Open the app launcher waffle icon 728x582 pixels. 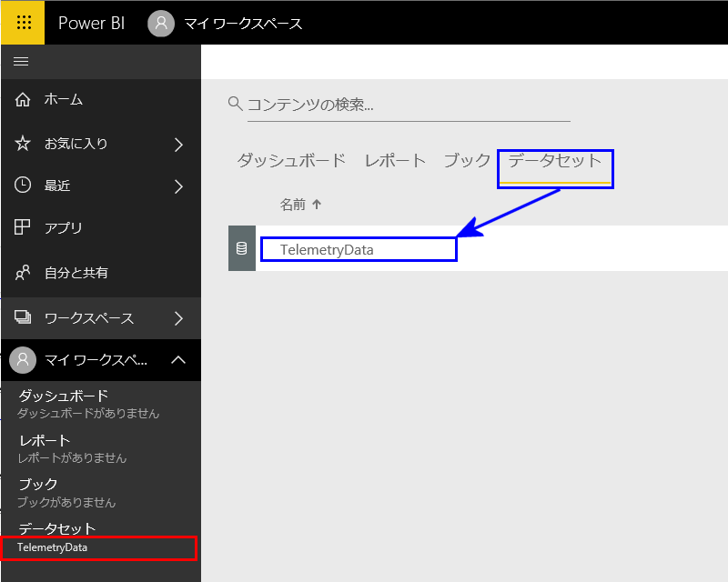[22, 23]
